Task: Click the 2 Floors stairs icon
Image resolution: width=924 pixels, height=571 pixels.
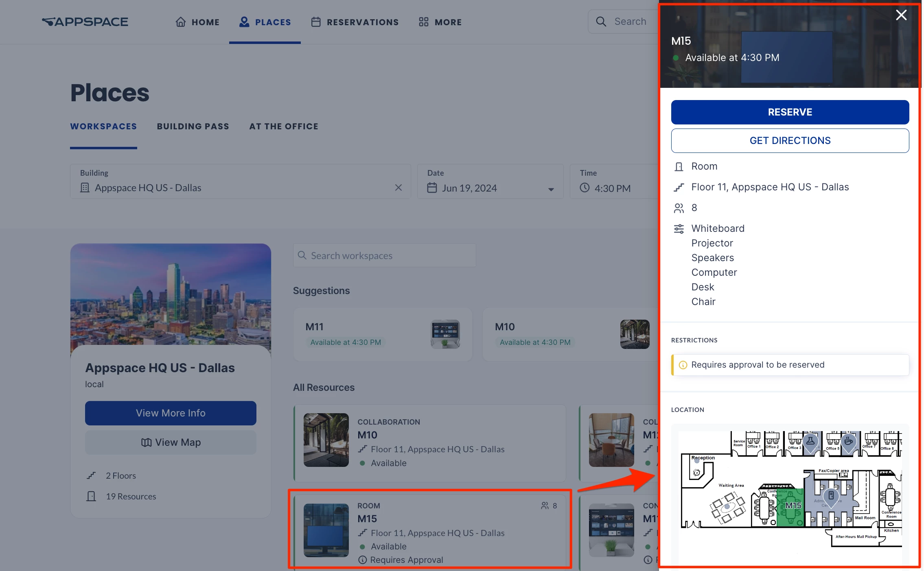Action: click(x=92, y=475)
